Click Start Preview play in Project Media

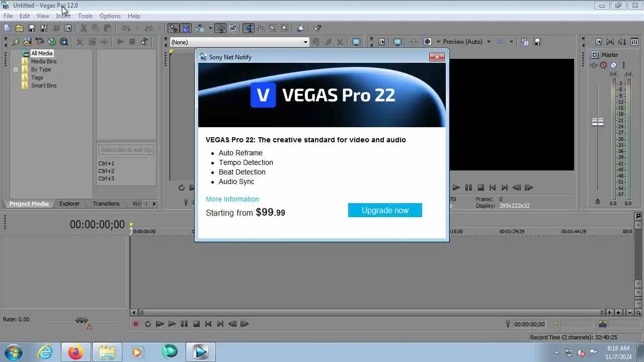pyautogui.click(x=120, y=42)
